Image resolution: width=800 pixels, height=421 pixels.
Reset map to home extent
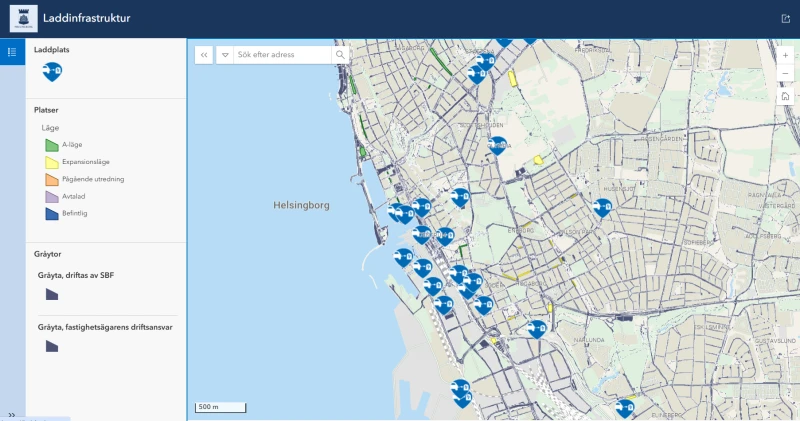786,96
